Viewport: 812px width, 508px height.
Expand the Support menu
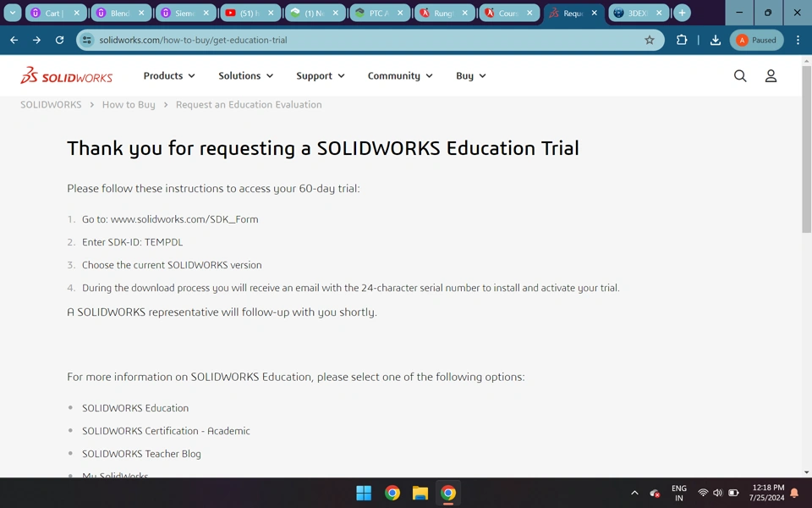321,75
